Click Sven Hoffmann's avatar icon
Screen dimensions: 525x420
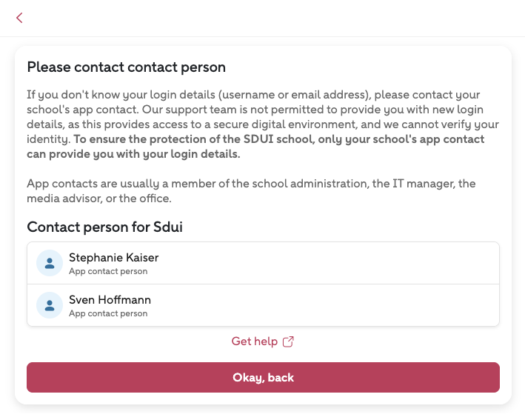coord(50,305)
